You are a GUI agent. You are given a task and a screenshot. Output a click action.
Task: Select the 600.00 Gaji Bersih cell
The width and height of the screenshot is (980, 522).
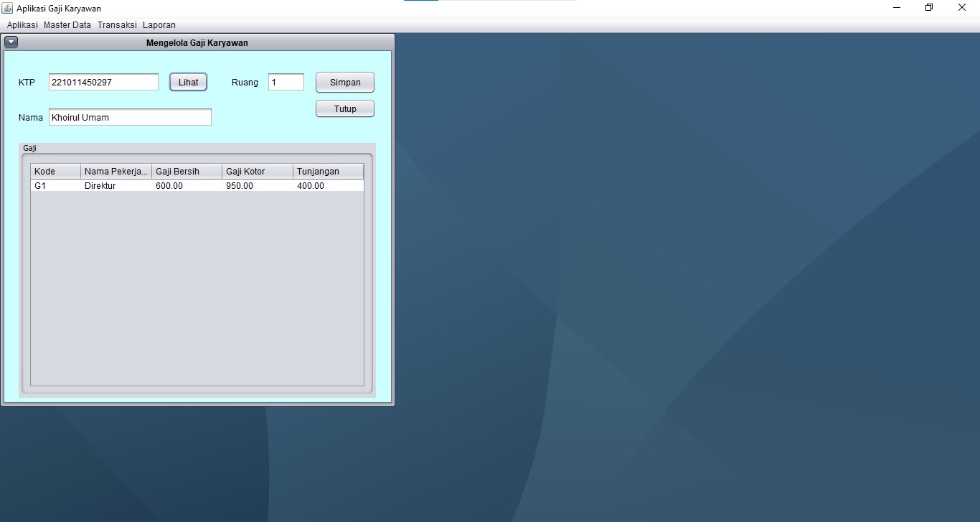(187, 186)
